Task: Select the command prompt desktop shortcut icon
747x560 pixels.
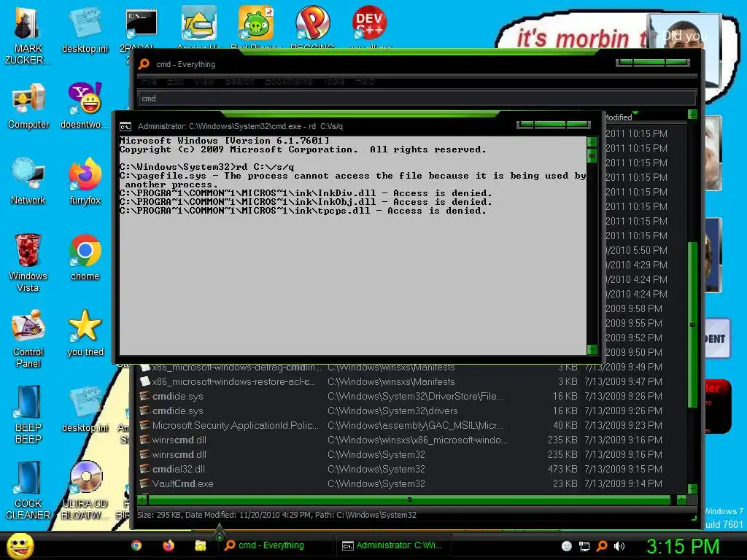Action: [142, 24]
